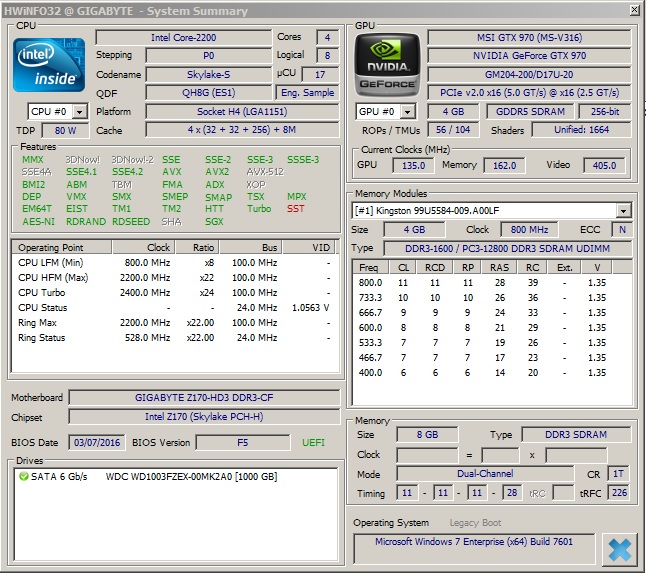Image resolution: width=646 pixels, height=573 pixels.
Task: Click the NVIDIA GeForce GTX 970 field
Action: (x=529, y=56)
